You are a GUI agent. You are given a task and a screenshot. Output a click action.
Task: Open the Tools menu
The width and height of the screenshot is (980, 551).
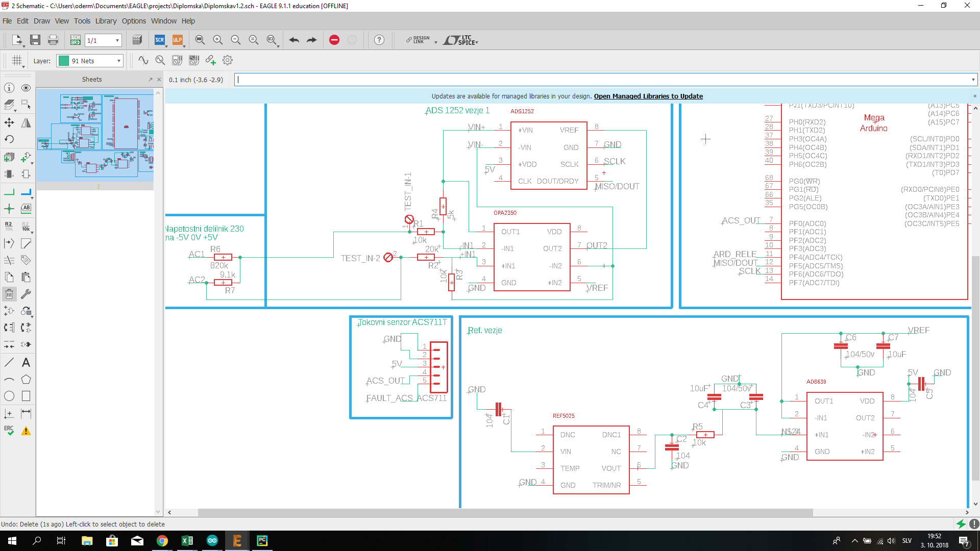pyautogui.click(x=82, y=21)
